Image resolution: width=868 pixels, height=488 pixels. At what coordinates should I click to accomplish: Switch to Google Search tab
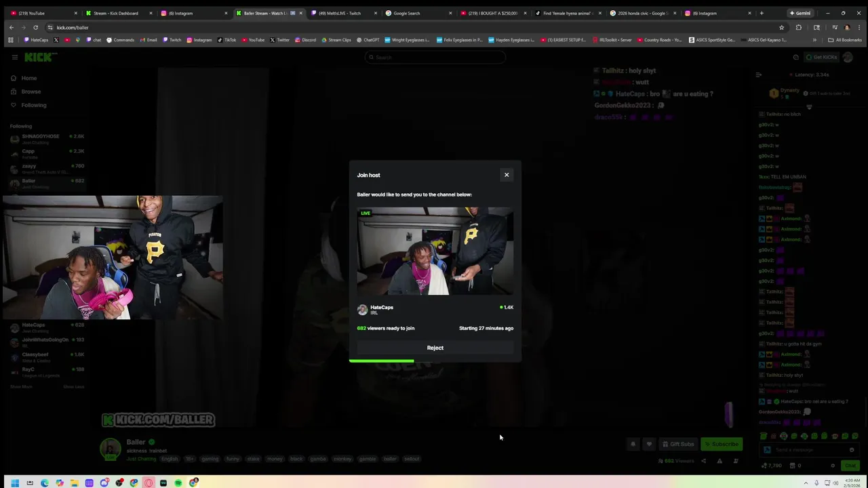pyautogui.click(x=414, y=13)
